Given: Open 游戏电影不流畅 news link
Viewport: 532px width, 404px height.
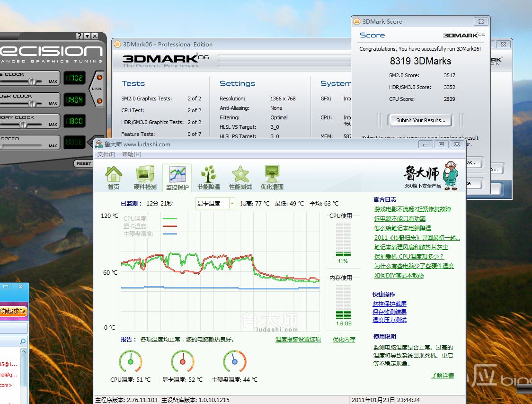Looking at the screenshot, I should tap(413, 209).
